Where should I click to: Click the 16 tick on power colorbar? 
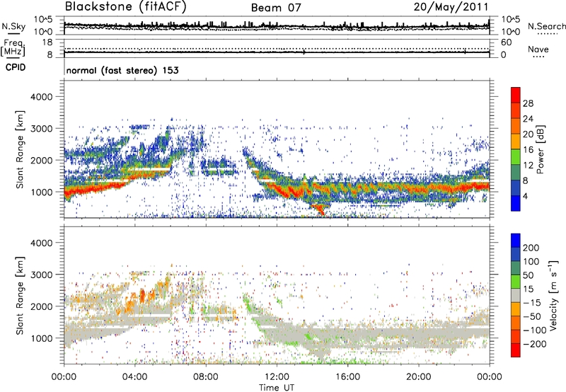(528, 150)
